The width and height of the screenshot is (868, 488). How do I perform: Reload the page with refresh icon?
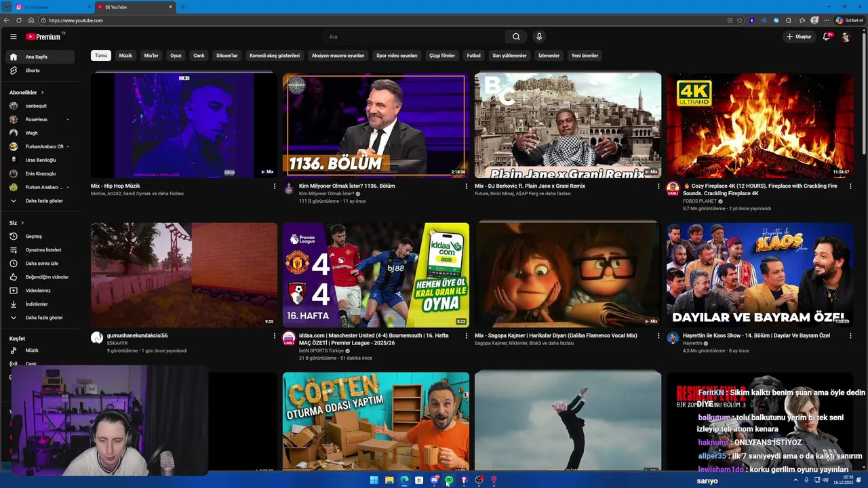(x=19, y=20)
